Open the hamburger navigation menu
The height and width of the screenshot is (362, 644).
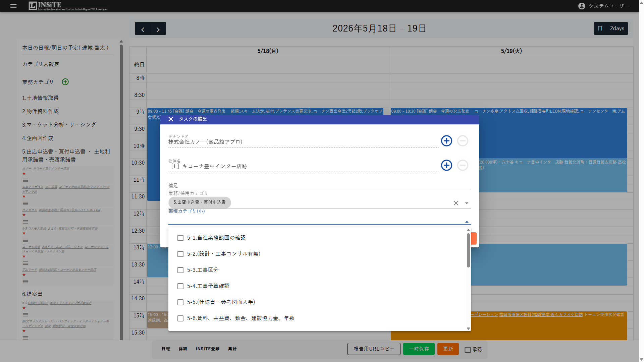tap(13, 6)
